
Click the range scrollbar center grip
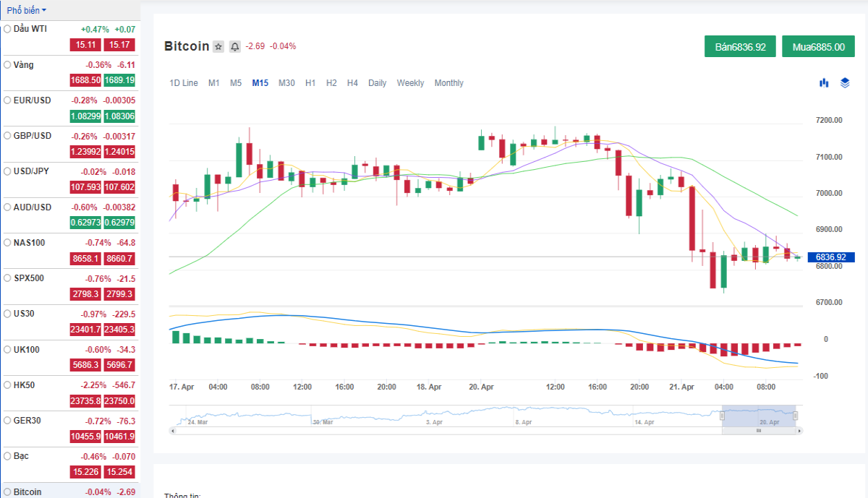click(x=759, y=431)
